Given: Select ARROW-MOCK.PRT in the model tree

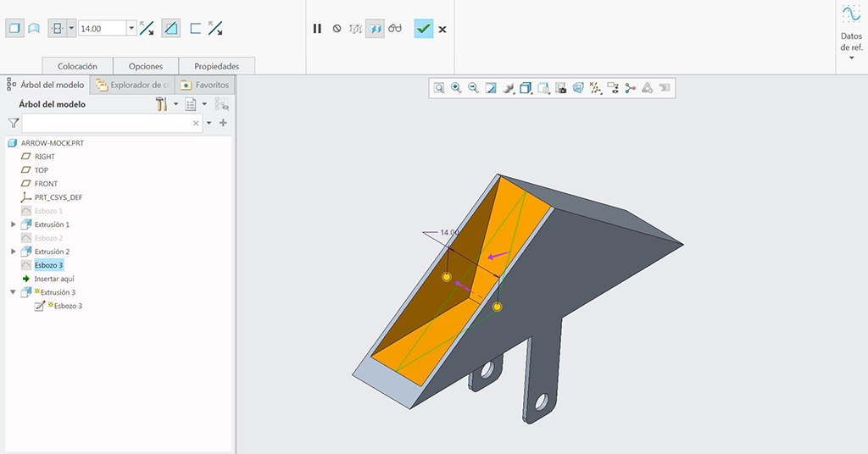Looking at the screenshot, I should [x=52, y=142].
